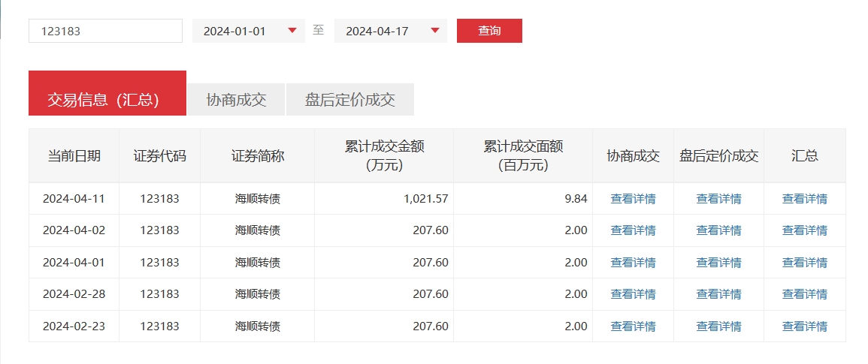Select the 交易信息 (汇总) tab
Screen dimensions: 868x364
click(x=107, y=100)
